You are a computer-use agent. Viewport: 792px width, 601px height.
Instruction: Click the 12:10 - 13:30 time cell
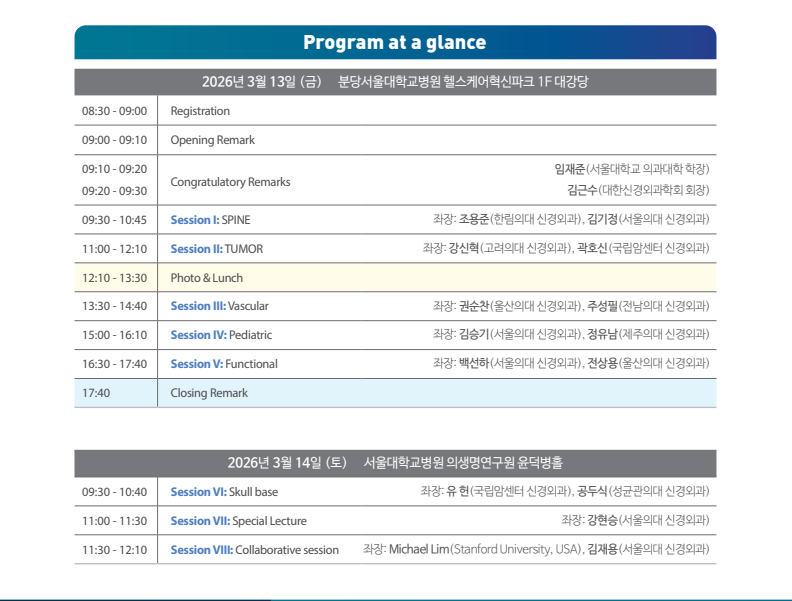114,277
